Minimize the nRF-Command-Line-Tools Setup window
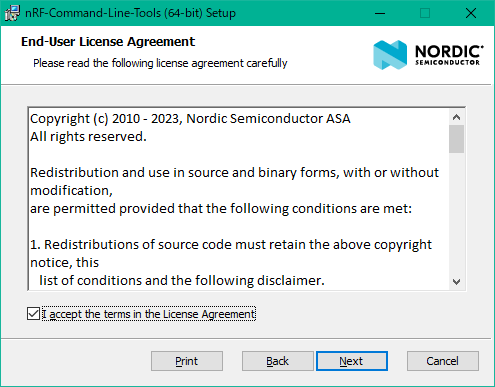495x387 pixels. pyautogui.click(x=380, y=13)
